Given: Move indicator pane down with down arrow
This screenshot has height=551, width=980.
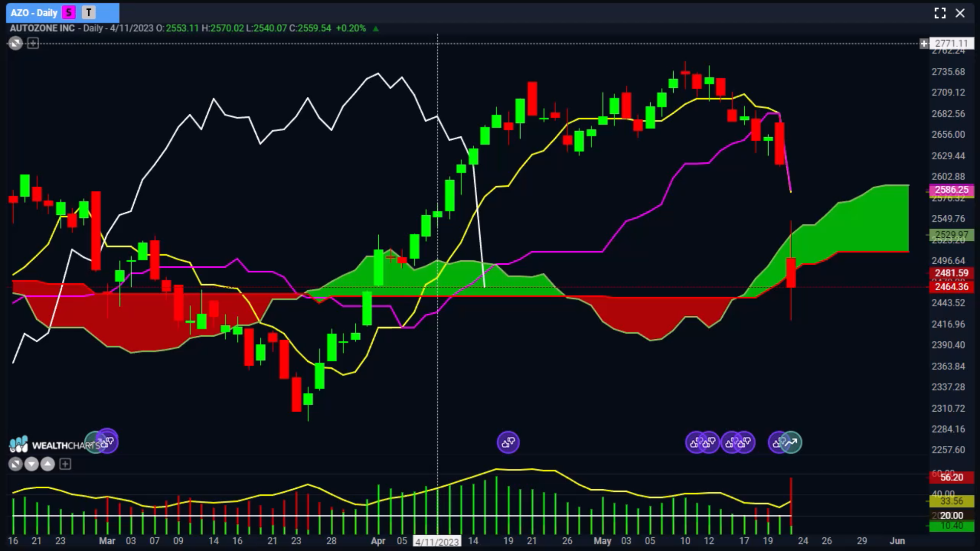Looking at the screenshot, I should tap(32, 464).
